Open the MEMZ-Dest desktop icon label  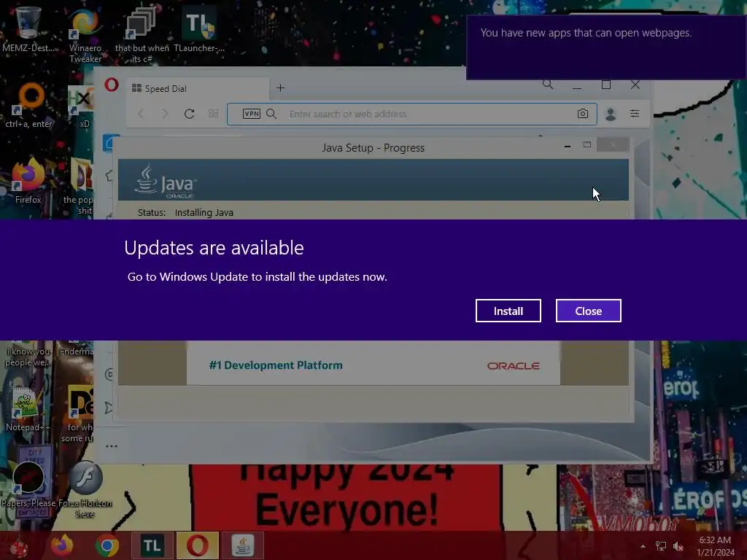28,48
